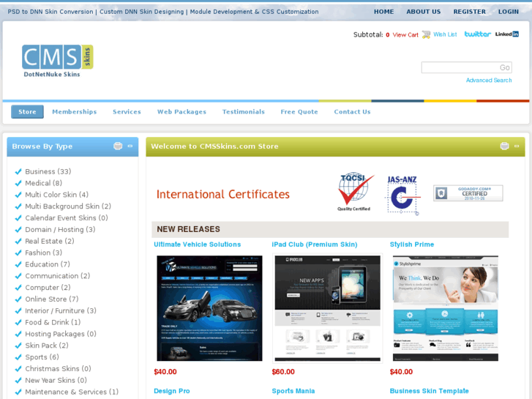
Task: Select the Business (33) category
Action: 48,172
